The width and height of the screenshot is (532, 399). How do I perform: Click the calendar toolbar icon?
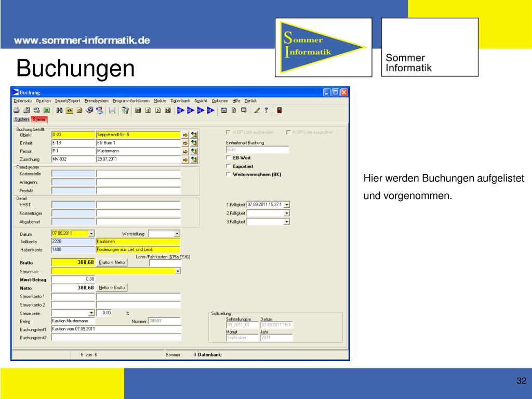pyautogui.click(x=223, y=110)
